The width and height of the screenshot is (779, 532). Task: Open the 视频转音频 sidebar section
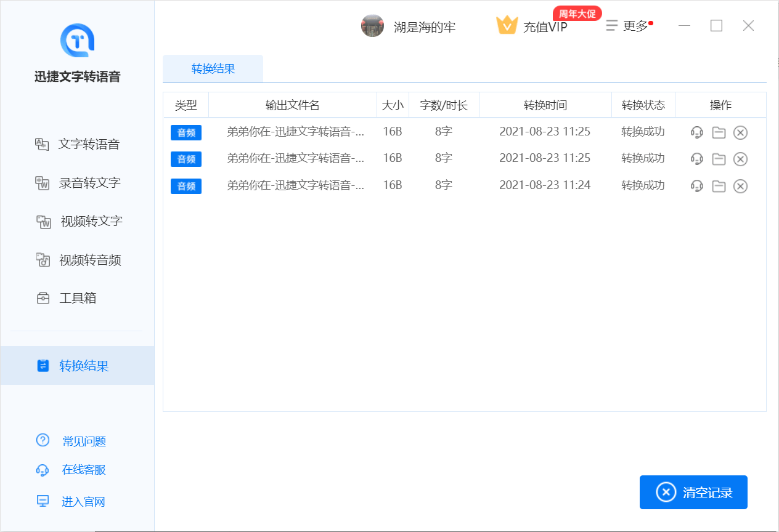pos(77,260)
